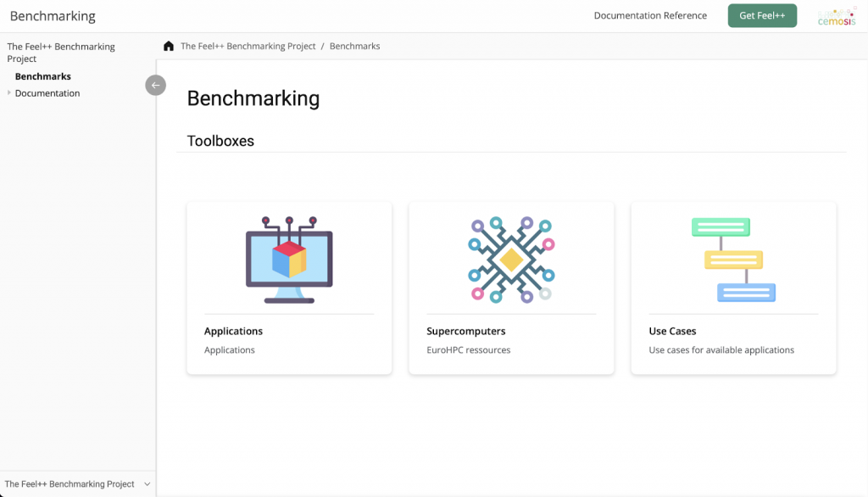The height and width of the screenshot is (497, 868).
Task: Click Use cases for available applications text
Action: [721, 349]
